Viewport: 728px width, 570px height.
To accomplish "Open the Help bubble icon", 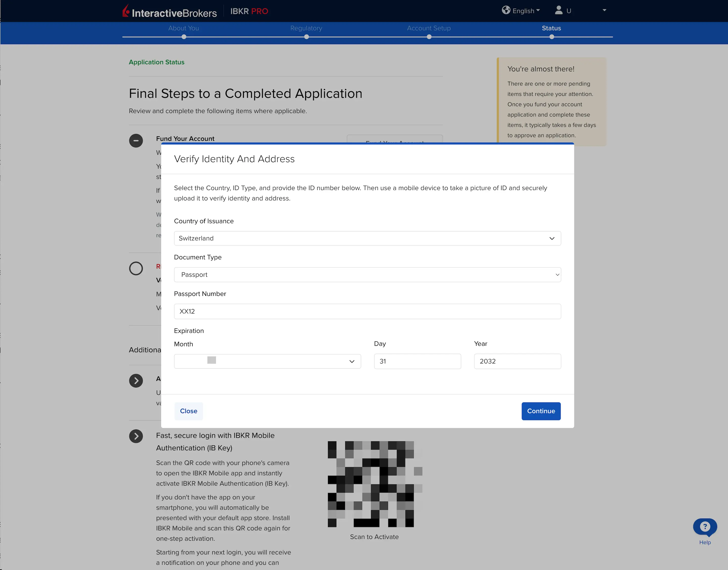I will click(x=705, y=526).
